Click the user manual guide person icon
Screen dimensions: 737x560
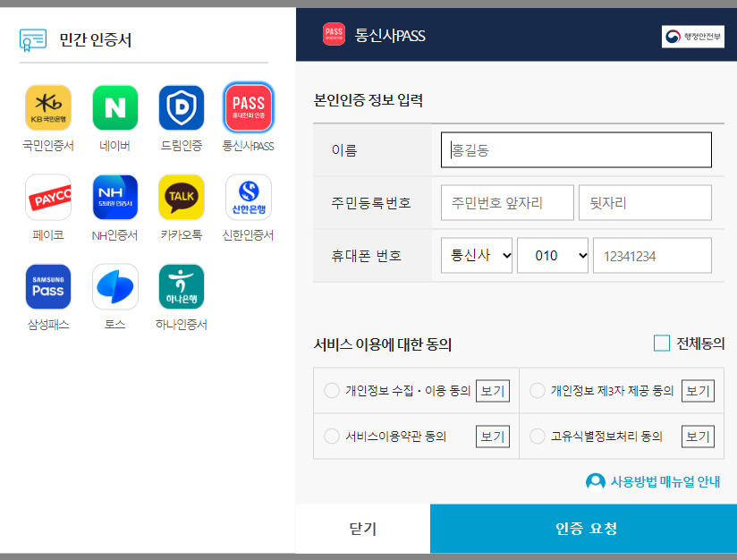tap(596, 481)
